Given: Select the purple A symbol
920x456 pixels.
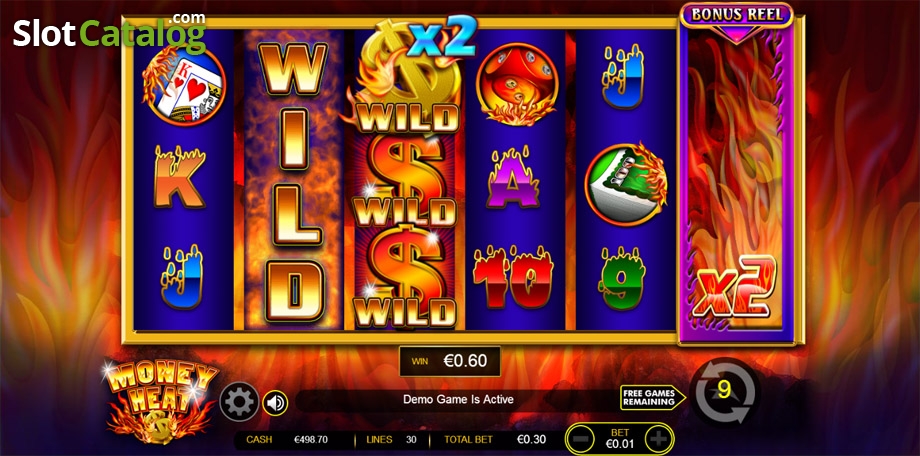Looking at the screenshot, I should click(513, 177).
